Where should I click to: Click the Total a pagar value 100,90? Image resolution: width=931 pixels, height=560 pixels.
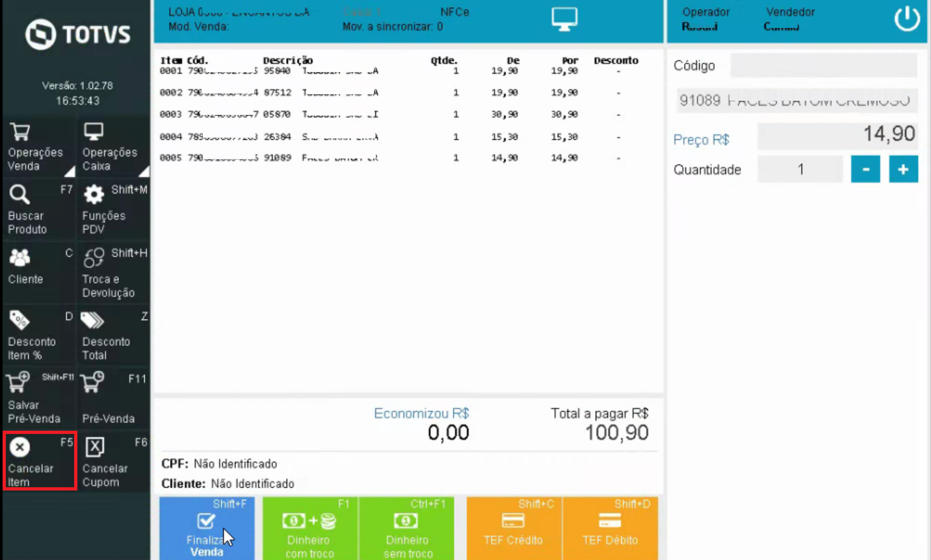tap(616, 433)
